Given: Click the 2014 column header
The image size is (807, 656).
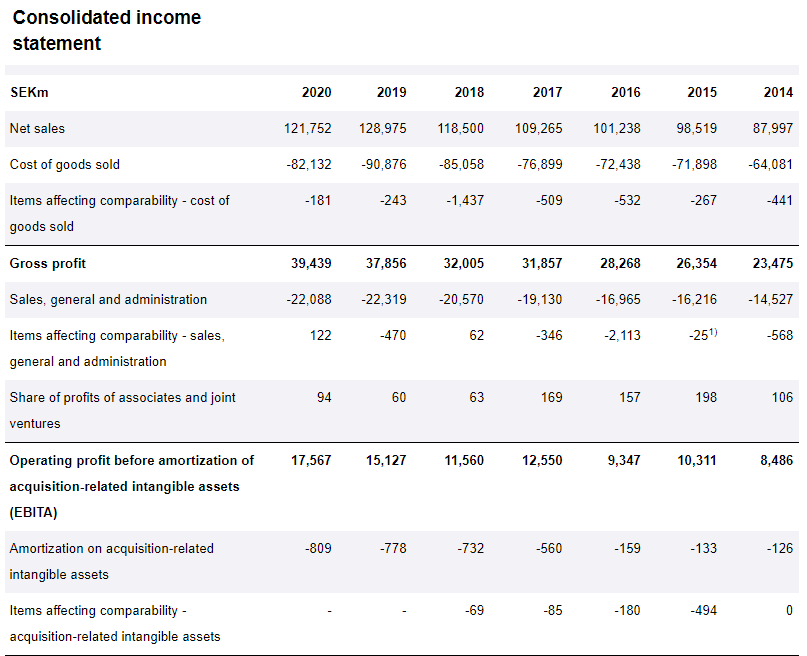Looking at the screenshot, I should point(778,93).
